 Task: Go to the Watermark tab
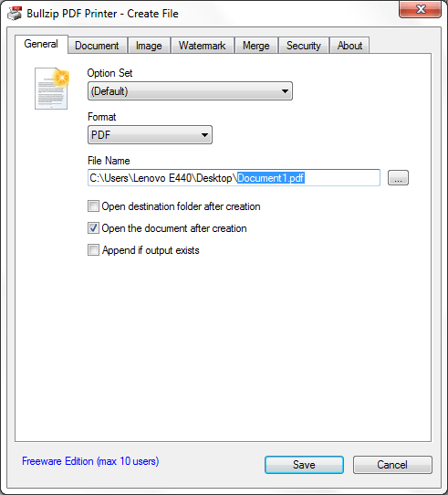tap(202, 46)
